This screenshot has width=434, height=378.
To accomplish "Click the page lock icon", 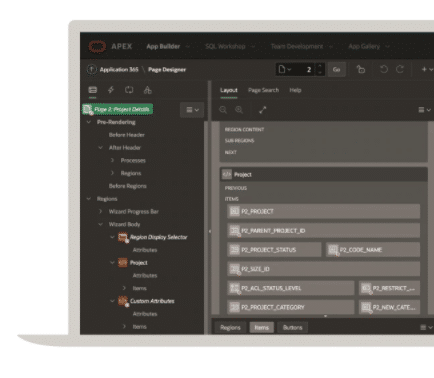I will click(x=361, y=69).
